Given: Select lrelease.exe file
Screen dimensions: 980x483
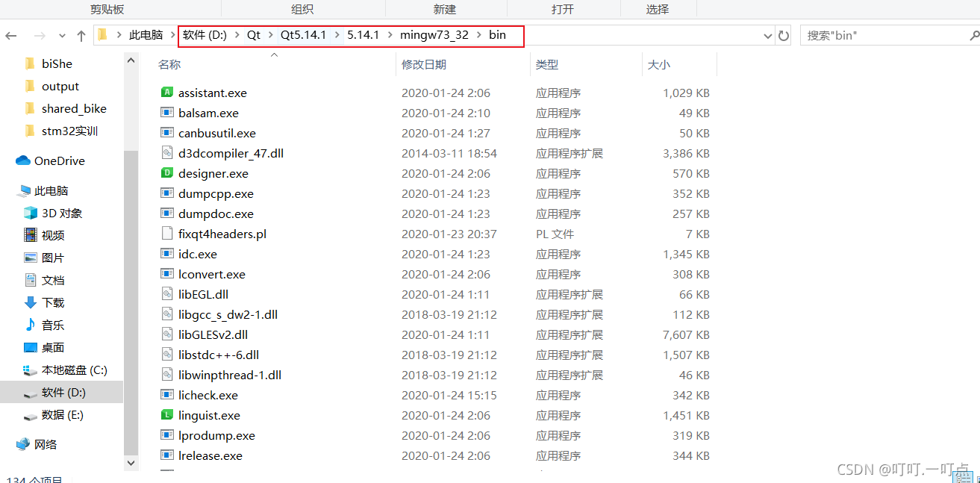Looking at the screenshot, I should (x=210, y=455).
